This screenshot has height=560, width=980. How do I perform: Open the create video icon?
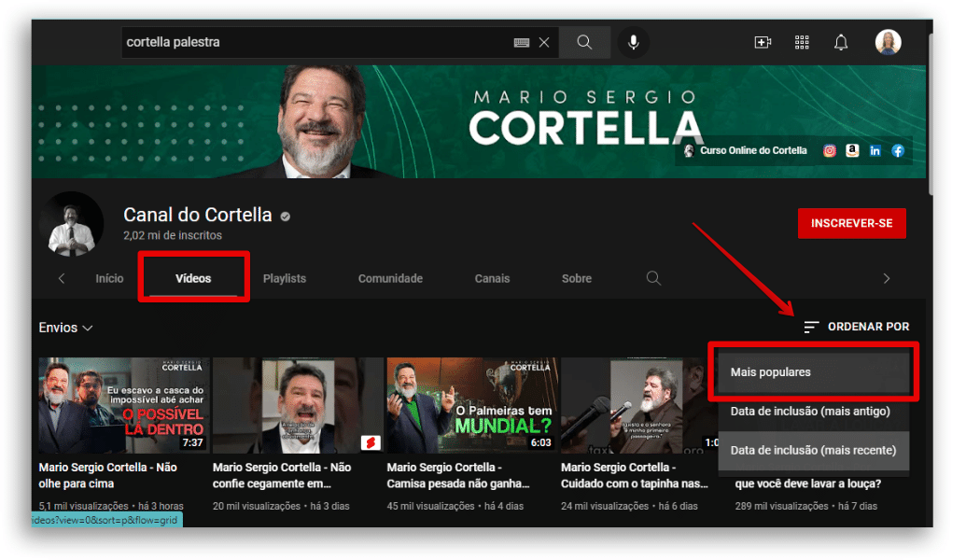coord(763,42)
